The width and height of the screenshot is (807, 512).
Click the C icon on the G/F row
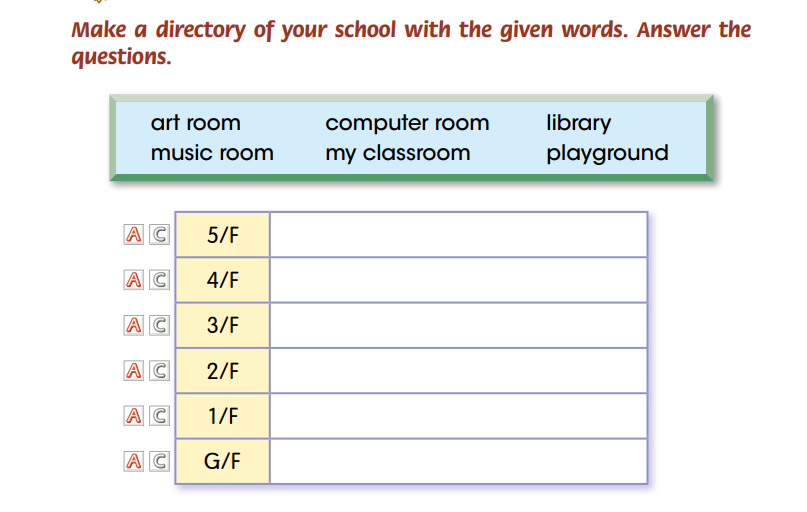pyautogui.click(x=158, y=461)
